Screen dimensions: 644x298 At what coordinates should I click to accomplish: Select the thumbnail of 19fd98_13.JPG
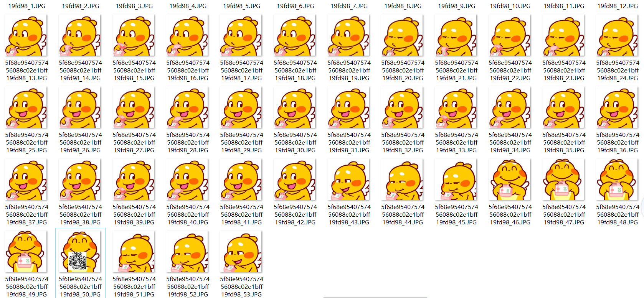tap(26, 35)
